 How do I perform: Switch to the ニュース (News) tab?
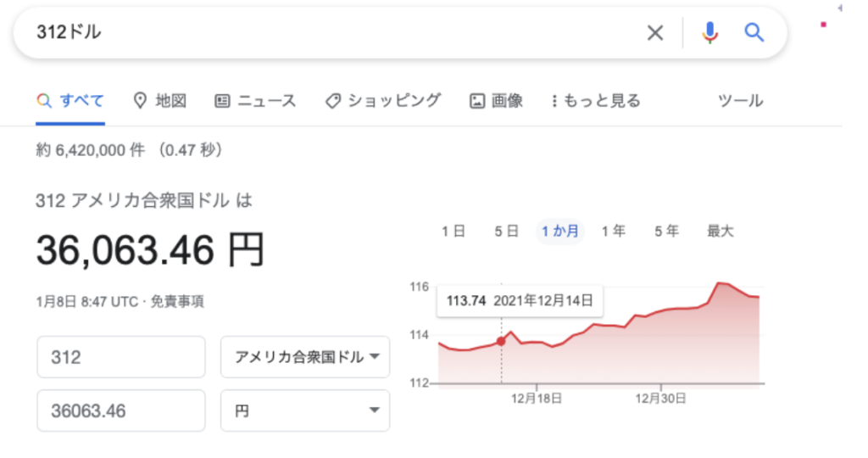255,101
